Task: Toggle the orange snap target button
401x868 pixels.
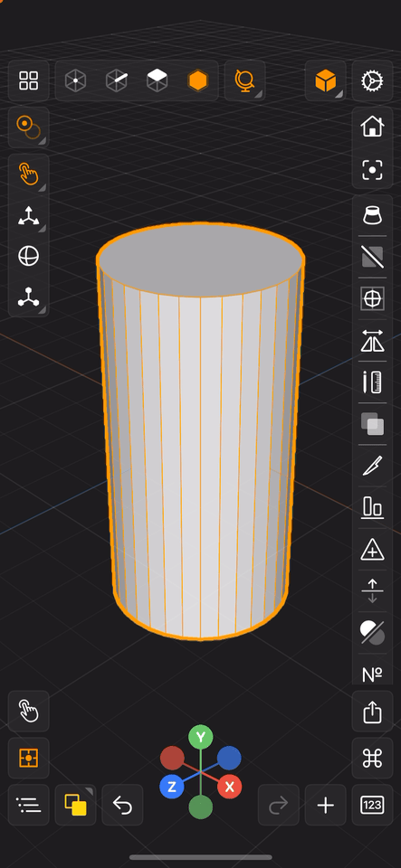Action: (28, 758)
